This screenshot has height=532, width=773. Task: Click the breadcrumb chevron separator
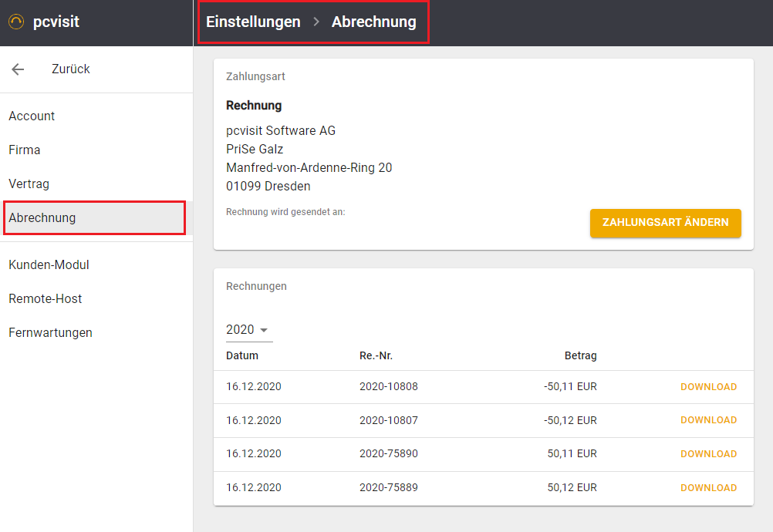(x=316, y=22)
